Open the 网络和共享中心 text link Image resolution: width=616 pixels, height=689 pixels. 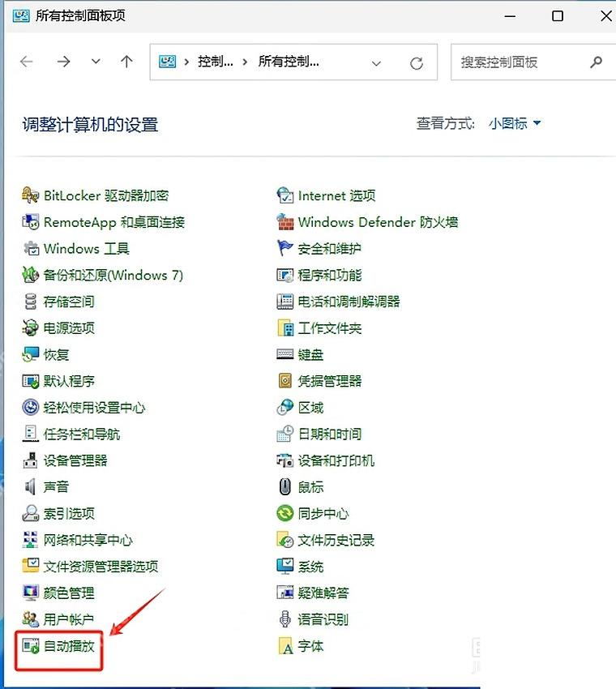[88, 540]
